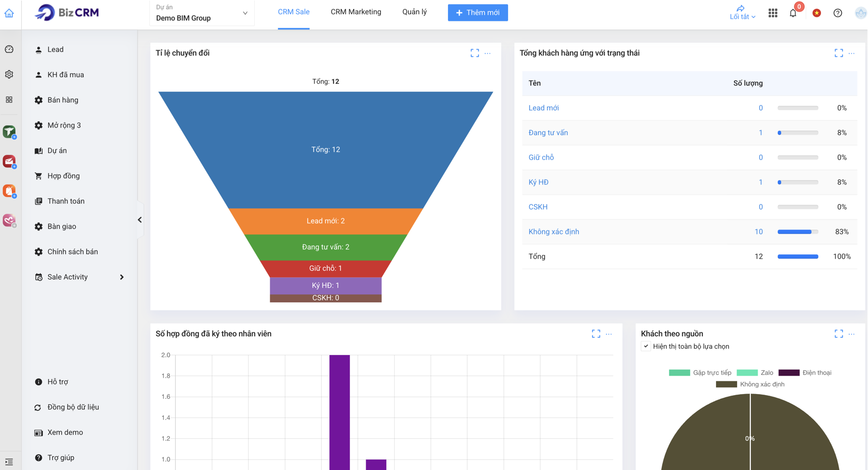Open the home icon
Screen dimensions: 868x470
point(9,13)
